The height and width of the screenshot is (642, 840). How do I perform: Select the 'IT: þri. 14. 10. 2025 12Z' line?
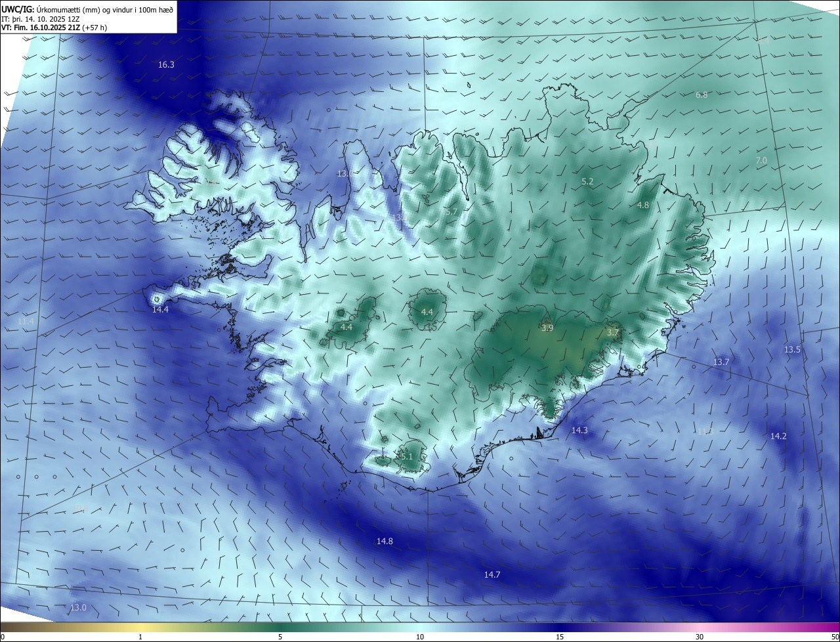point(41,19)
